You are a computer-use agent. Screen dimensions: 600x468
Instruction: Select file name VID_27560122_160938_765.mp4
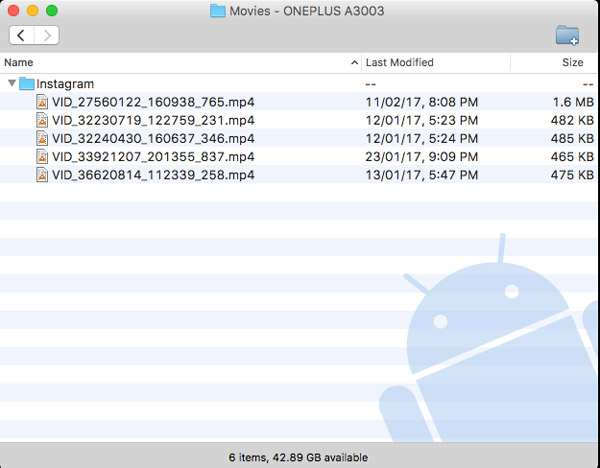153,102
